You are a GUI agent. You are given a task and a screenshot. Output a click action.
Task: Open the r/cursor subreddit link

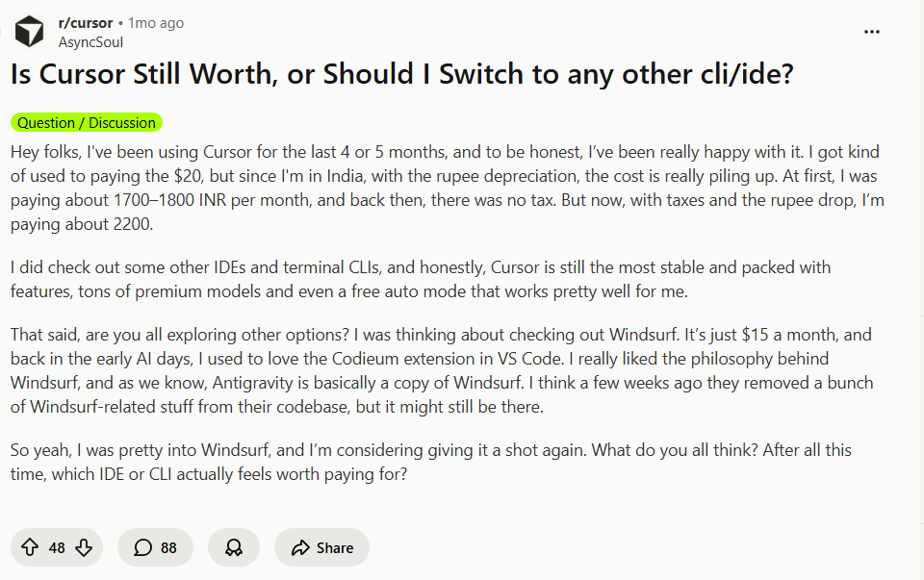(86, 22)
